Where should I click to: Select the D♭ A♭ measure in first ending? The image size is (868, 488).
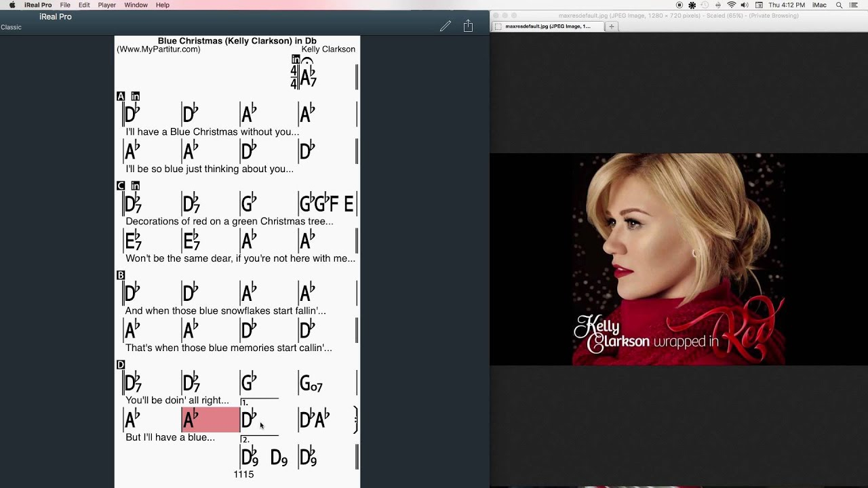[327, 420]
